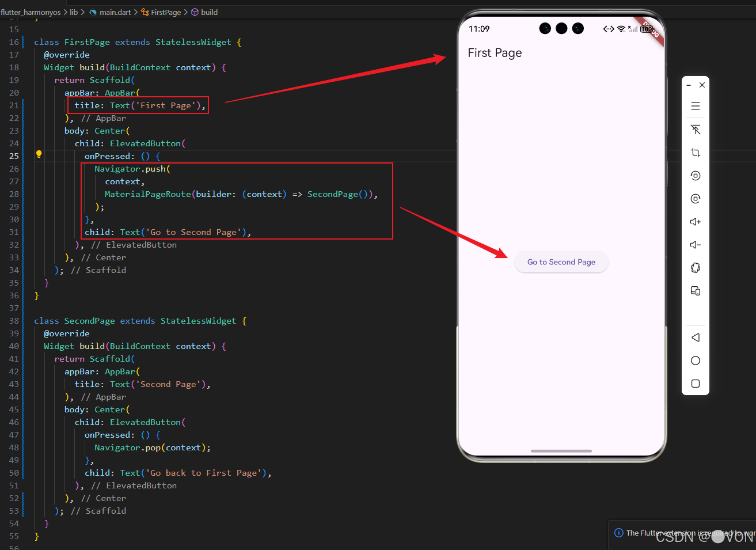Open flutter_harmonyos breadcrumb
Image resolution: width=756 pixels, height=550 pixels.
31,12
